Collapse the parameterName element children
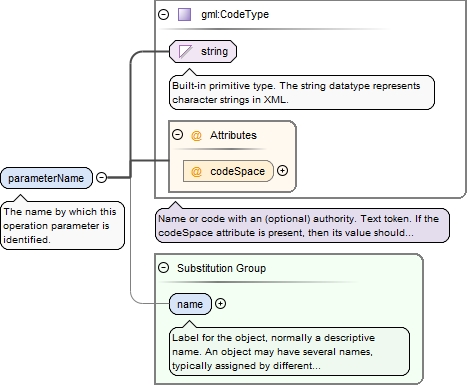 [101, 177]
